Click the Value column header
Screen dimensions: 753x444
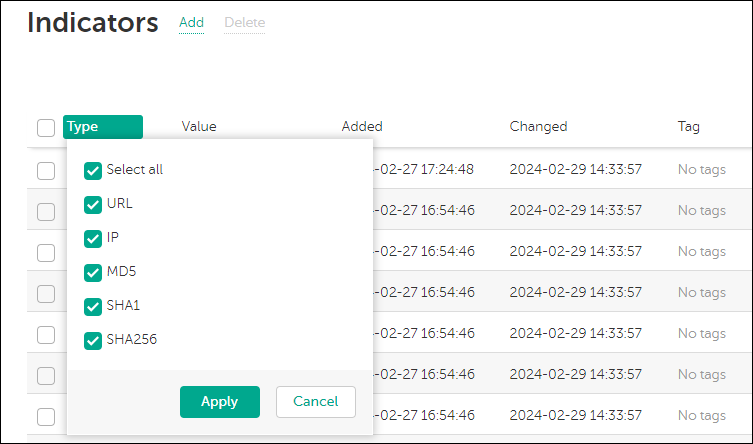199,127
